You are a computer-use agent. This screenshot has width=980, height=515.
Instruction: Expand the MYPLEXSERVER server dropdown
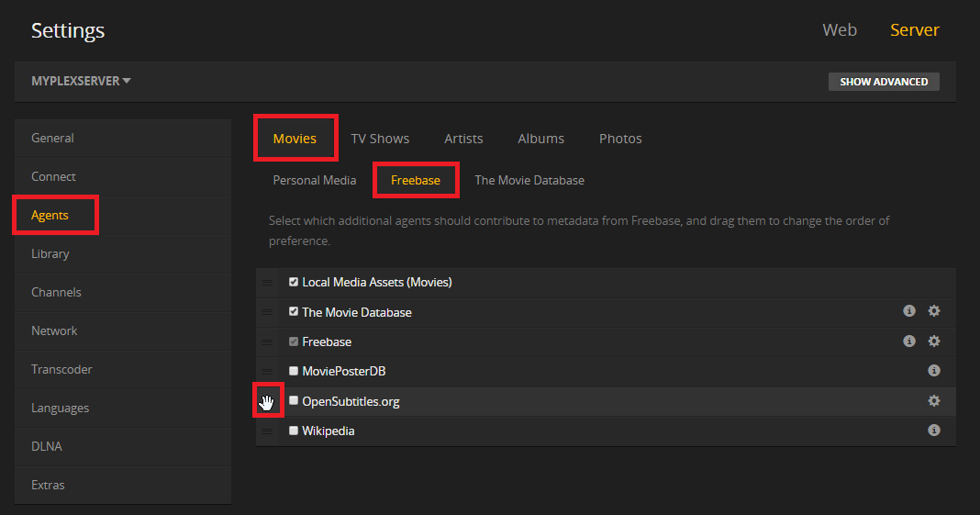81,81
